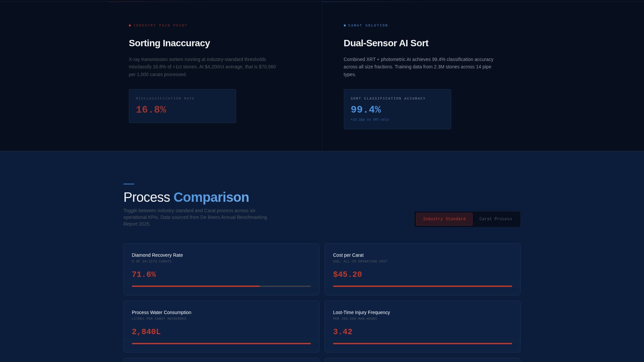
Task: Click the highlighted Comparison word
Action: pos(211,197)
